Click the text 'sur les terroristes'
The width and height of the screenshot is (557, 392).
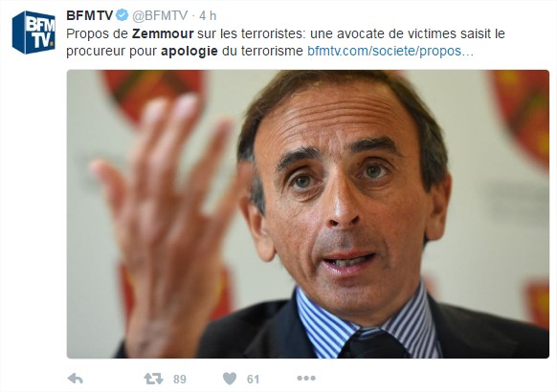[x=251, y=33]
